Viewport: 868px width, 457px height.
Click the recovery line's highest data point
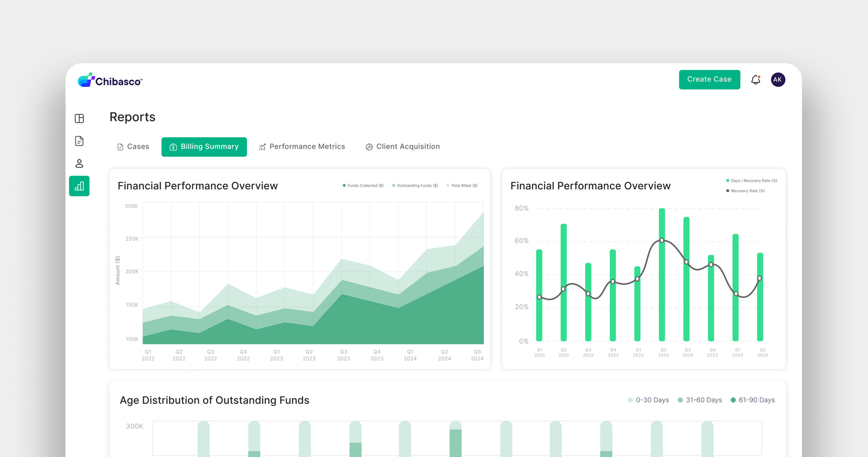[662, 240]
